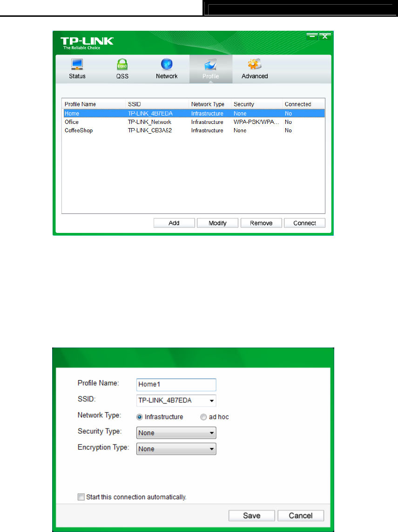Click the Infrastructure cell in Office row
Image resolution: width=398 pixels, height=532 pixels.
pyautogui.click(x=207, y=122)
